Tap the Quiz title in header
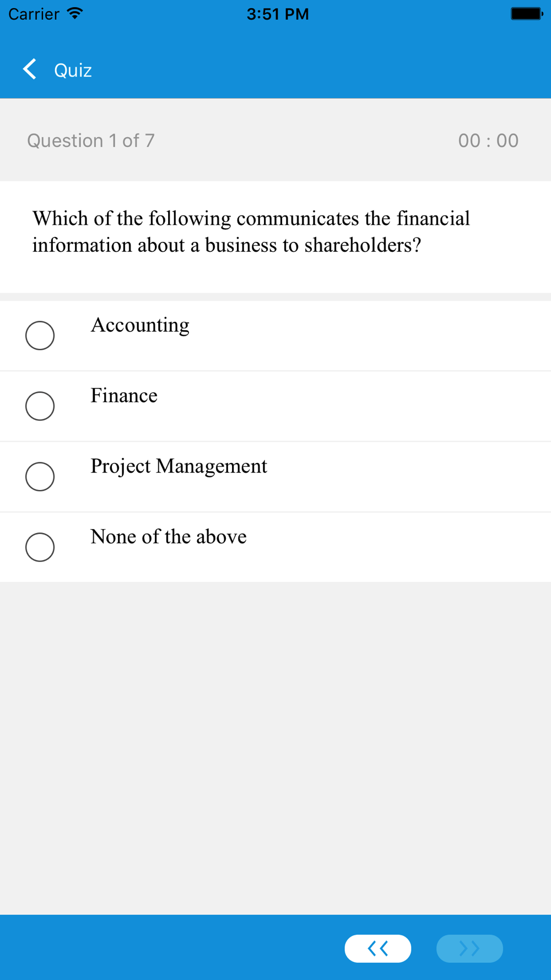This screenshot has width=551, height=980. [73, 70]
